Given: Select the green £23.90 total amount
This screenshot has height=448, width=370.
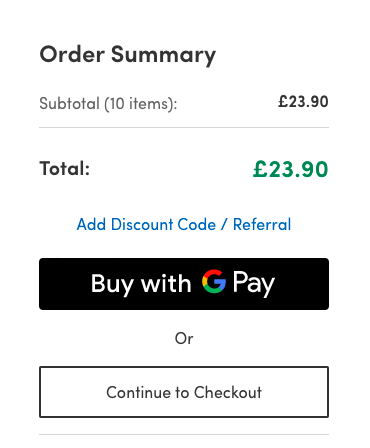Looking at the screenshot, I should click(290, 169).
